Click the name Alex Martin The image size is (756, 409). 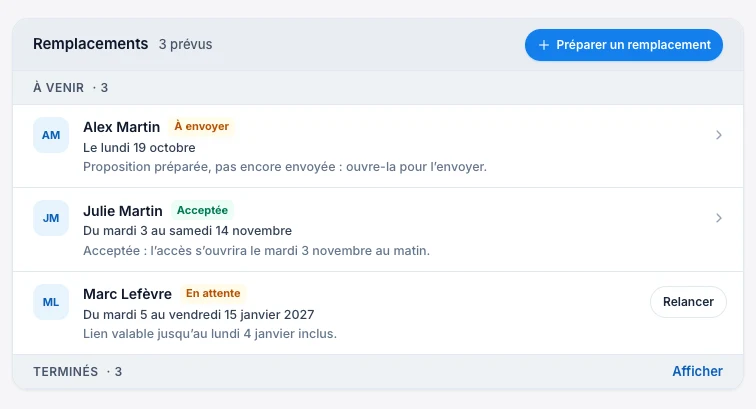click(122, 127)
